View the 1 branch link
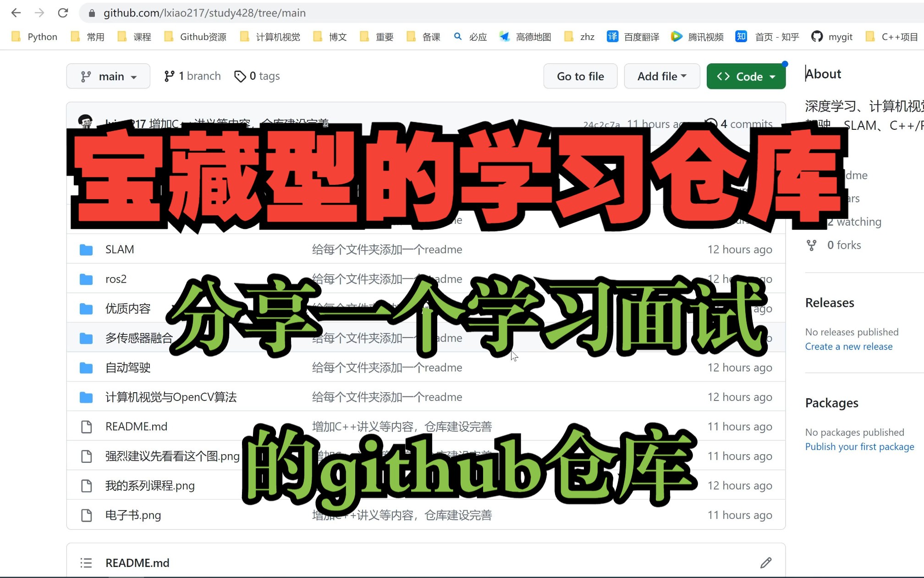This screenshot has width=924, height=578. (x=192, y=76)
